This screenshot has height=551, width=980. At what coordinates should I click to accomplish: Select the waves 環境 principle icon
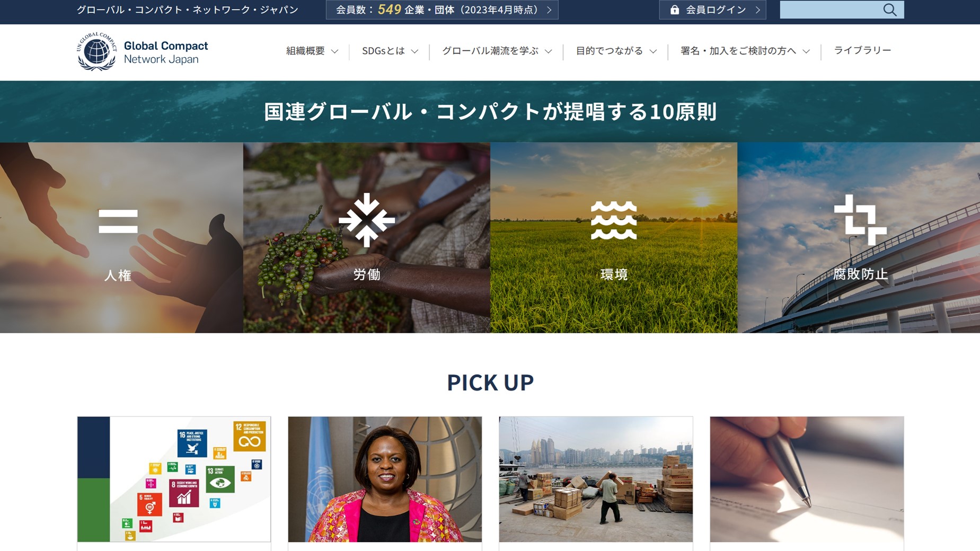click(614, 220)
